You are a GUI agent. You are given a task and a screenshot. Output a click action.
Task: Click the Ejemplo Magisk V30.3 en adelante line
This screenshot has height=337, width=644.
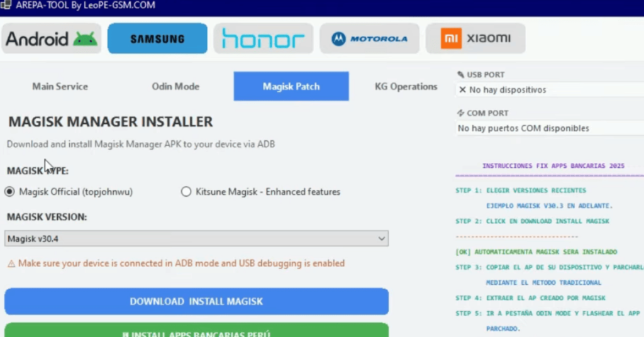(x=549, y=206)
